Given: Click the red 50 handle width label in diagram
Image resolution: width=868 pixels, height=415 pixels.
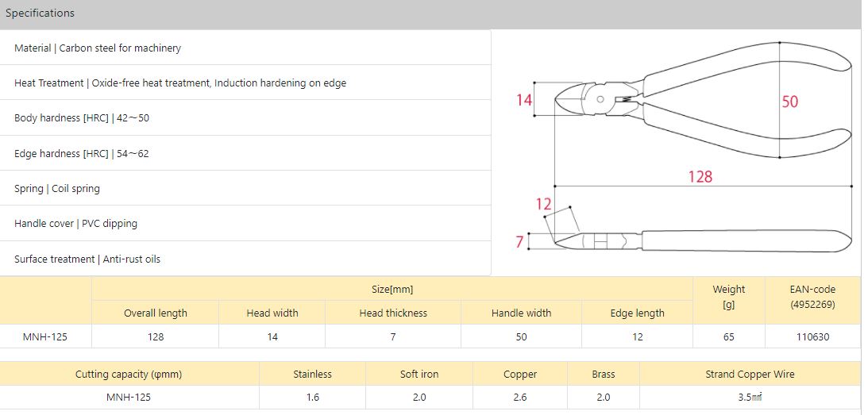Looking at the screenshot, I should click(789, 102).
